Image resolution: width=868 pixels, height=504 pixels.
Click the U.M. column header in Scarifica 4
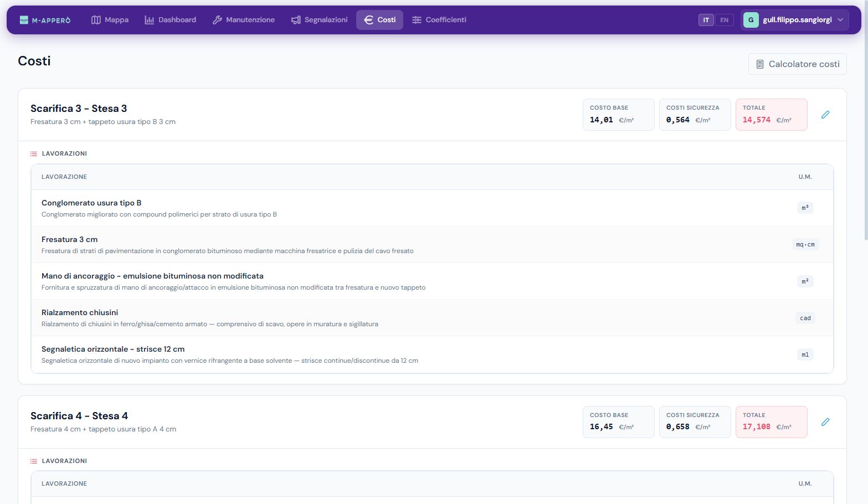(x=805, y=484)
